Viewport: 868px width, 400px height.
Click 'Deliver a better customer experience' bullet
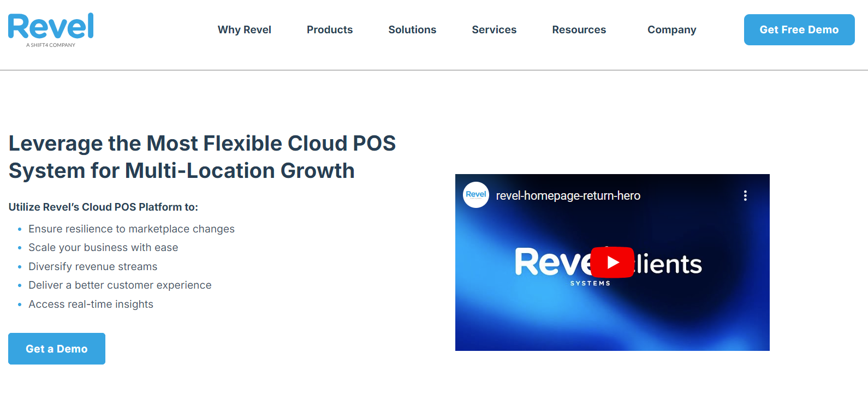[x=120, y=285]
